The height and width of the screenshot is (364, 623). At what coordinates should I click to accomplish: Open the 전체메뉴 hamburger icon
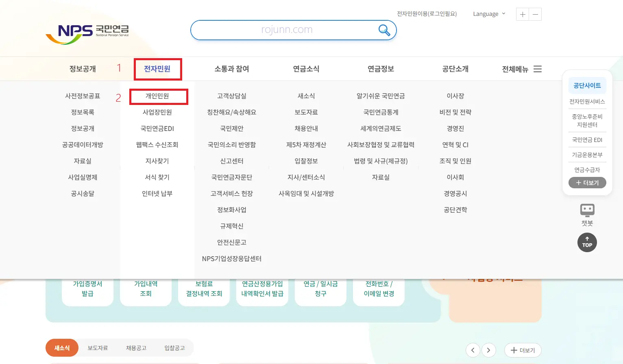click(538, 69)
